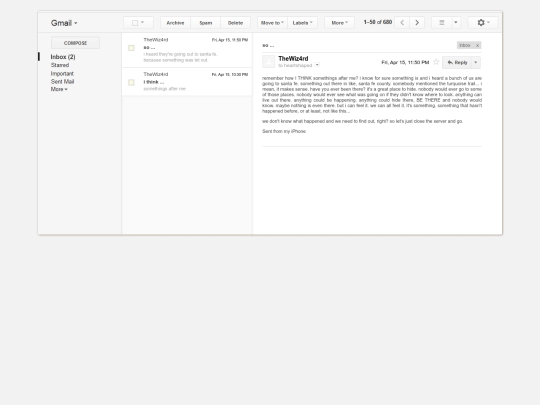This screenshot has height=405, width=540.
Task: Remove the Inbox label with its x
Action: 477,45
